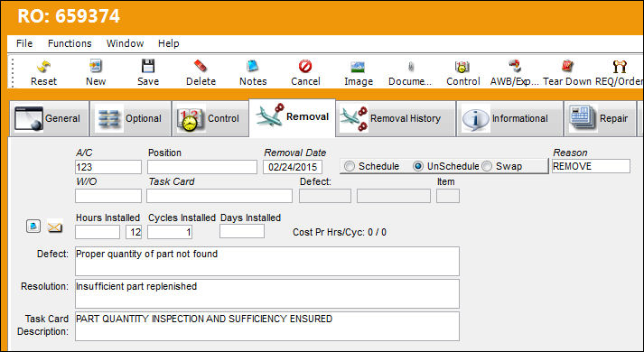Click the Cancel toolbar icon
The image size is (644, 352).
point(305,66)
